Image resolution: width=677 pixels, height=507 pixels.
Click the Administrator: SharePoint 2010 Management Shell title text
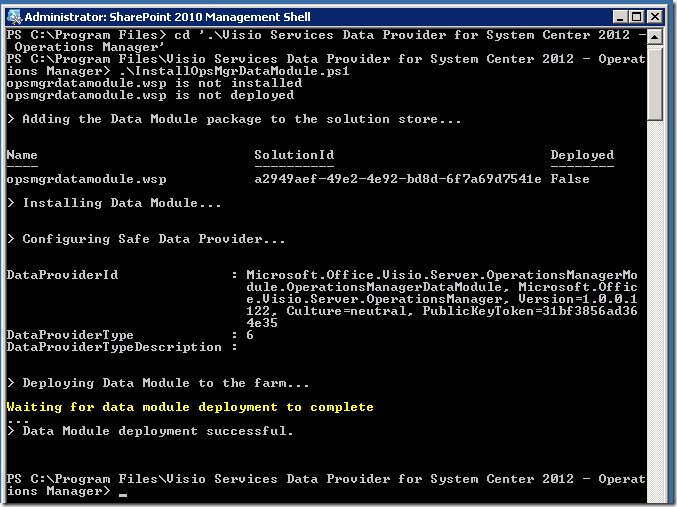pos(168,17)
